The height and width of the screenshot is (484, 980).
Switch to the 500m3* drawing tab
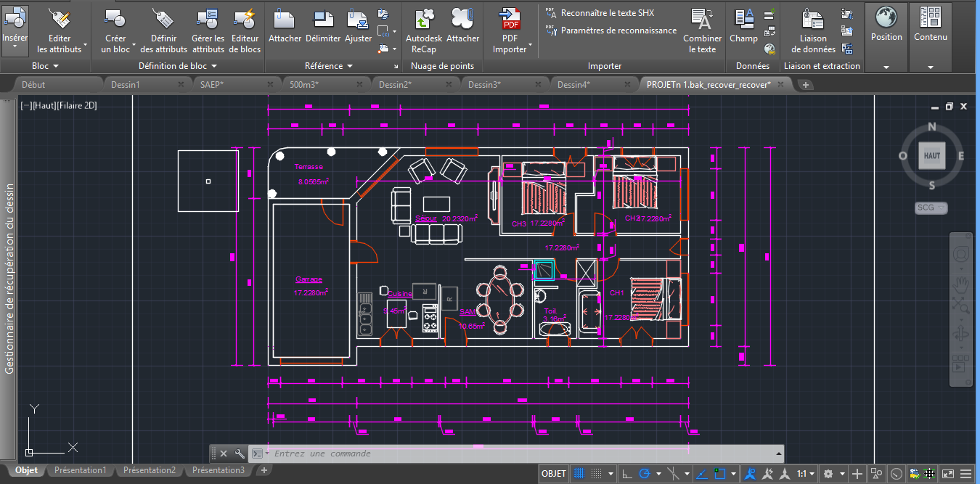(x=304, y=85)
